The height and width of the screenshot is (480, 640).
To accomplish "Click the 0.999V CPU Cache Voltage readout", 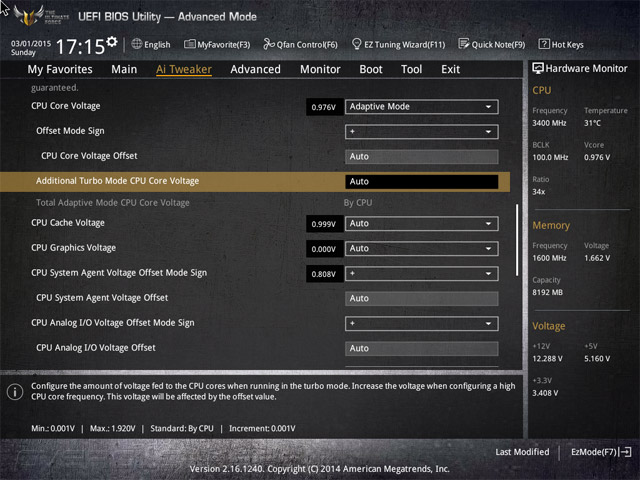I will pyautogui.click(x=324, y=224).
